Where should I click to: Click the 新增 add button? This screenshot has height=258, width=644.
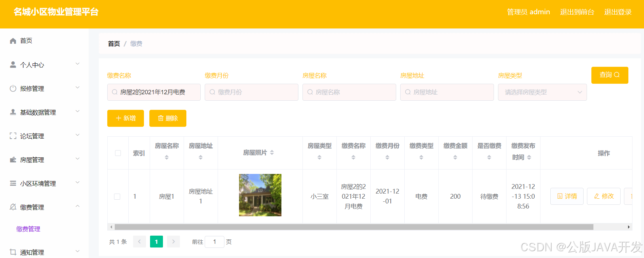click(126, 118)
